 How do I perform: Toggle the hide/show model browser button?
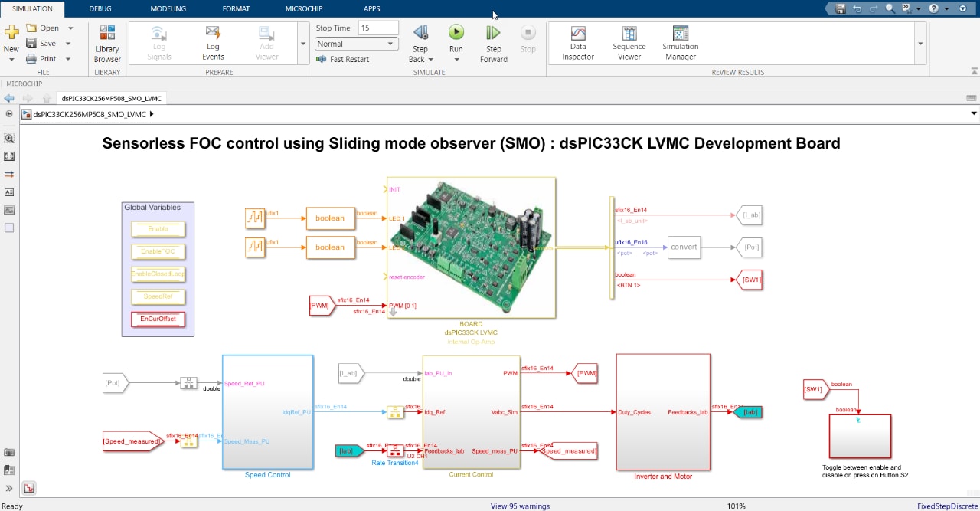click(9, 488)
